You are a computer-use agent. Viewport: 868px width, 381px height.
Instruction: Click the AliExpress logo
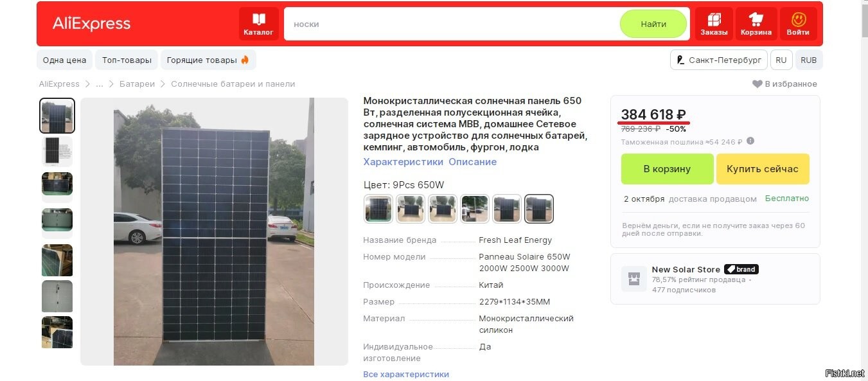click(91, 24)
